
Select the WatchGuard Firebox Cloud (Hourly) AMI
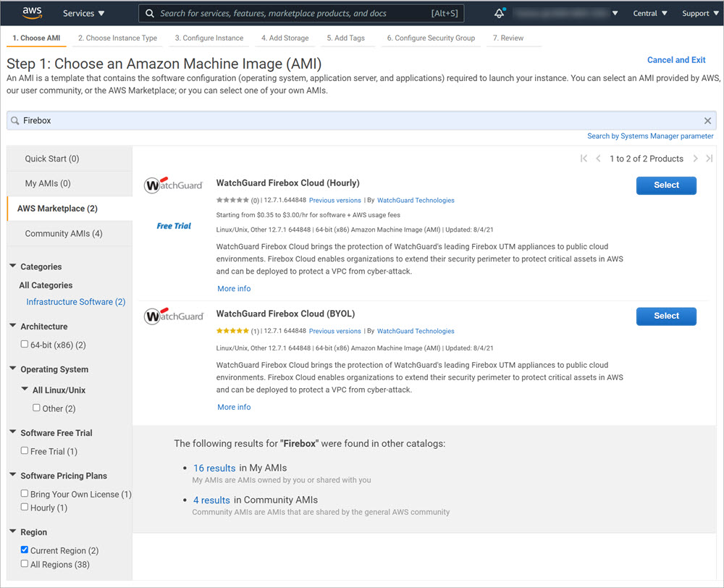click(x=665, y=185)
